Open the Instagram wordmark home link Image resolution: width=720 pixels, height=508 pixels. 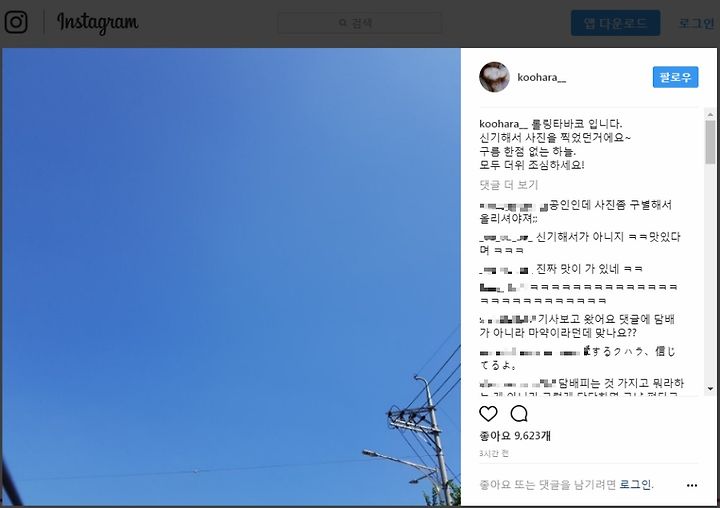(x=97, y=23)
